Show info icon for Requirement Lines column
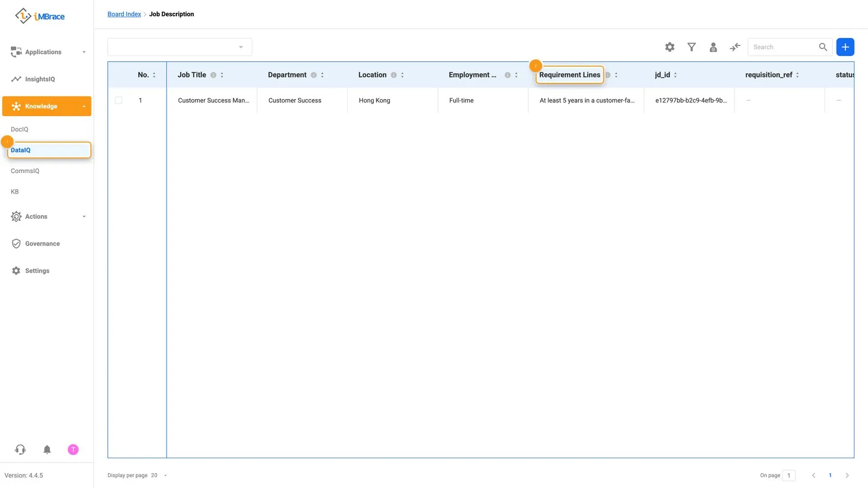The width and height of the screenshot is (868, 488). pos(608,75)
